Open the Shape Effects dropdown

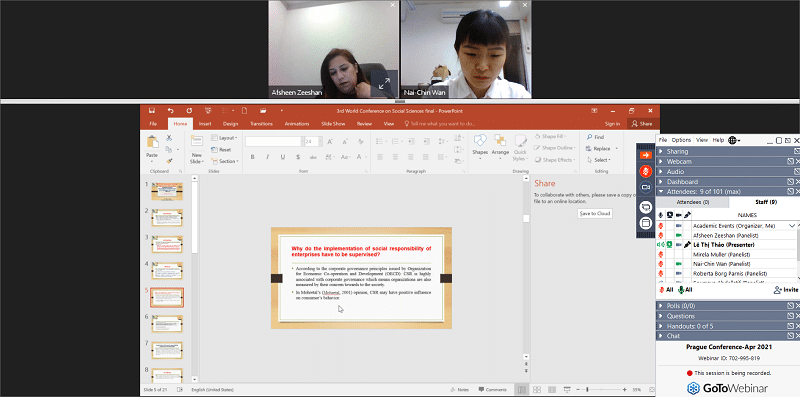(556, 160)
